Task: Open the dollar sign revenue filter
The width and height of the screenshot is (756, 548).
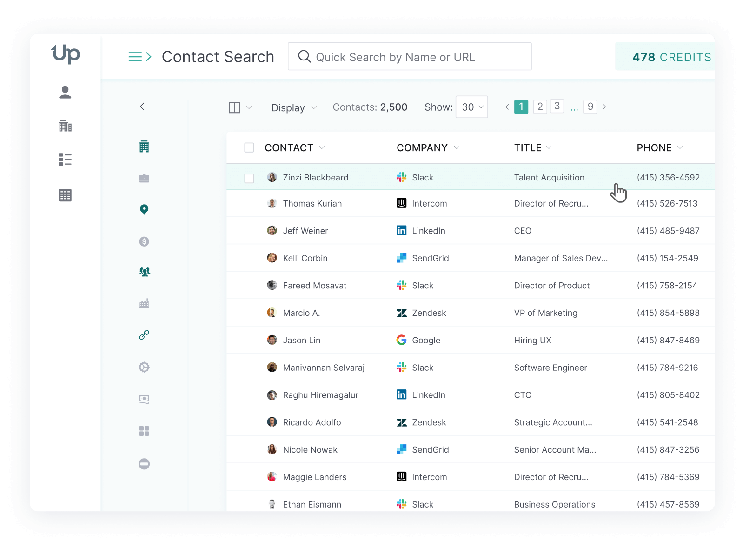Action: pyautogui.click(x=144, y=241)
